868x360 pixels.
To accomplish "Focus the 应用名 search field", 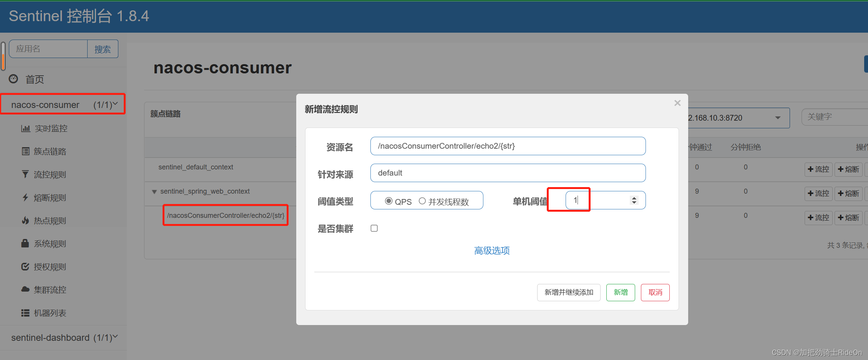I will tap(48, 49).
